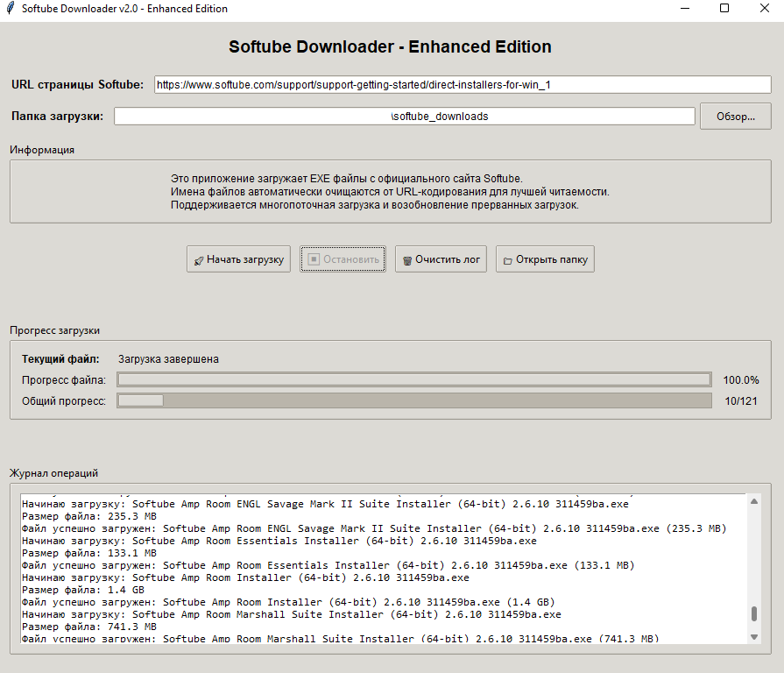
Task: Click the rocket icon on Начать загрузку
Action: click(x=199, y=260)
